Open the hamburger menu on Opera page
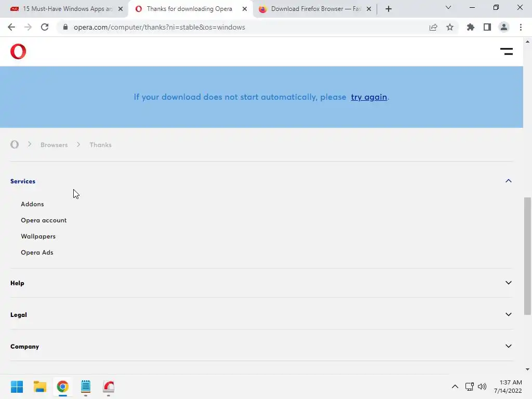 [506, 51]
